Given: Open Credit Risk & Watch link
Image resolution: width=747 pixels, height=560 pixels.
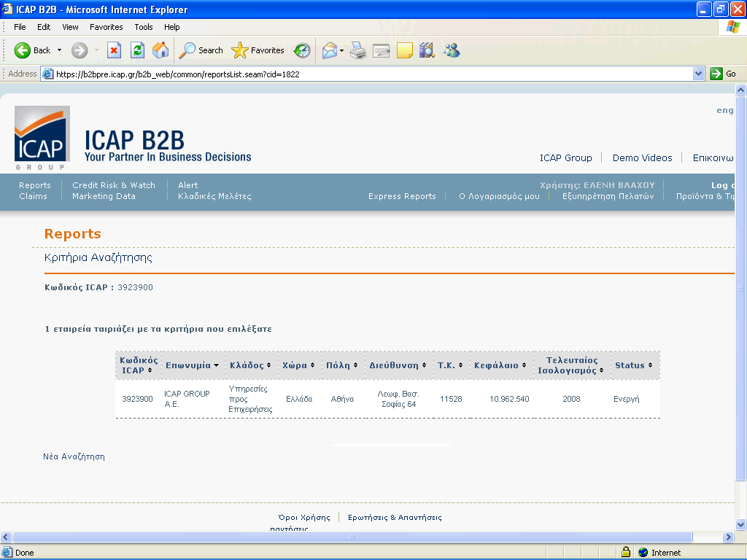Looking at the screenshot, I should coord(114,185).
